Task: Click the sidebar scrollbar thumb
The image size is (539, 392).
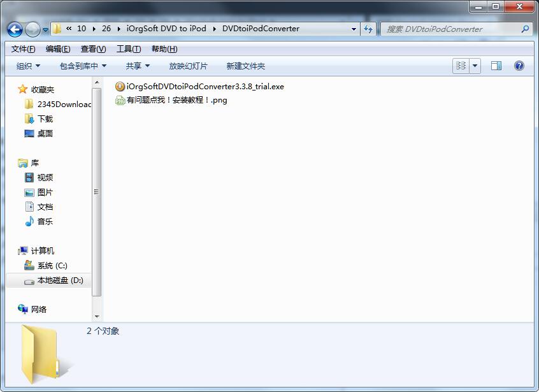Action: 97,192
